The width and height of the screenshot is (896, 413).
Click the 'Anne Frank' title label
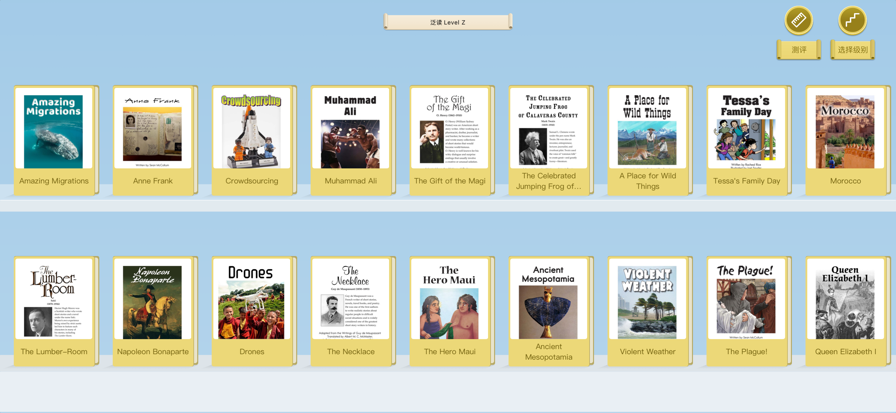pyautogui.click(x=153, y=181)
